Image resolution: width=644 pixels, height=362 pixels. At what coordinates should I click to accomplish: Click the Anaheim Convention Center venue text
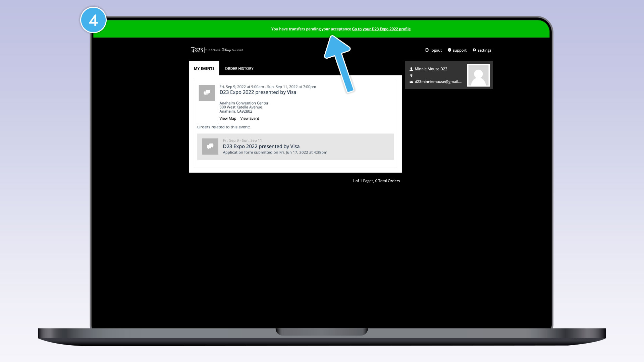coord(244,103)
